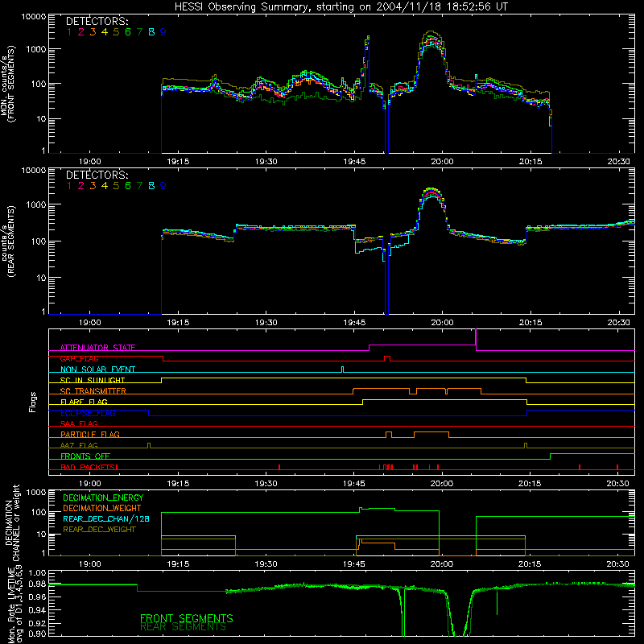
Task: Click the FLARE_FLAG label
Action: click(x=84, y=402)
